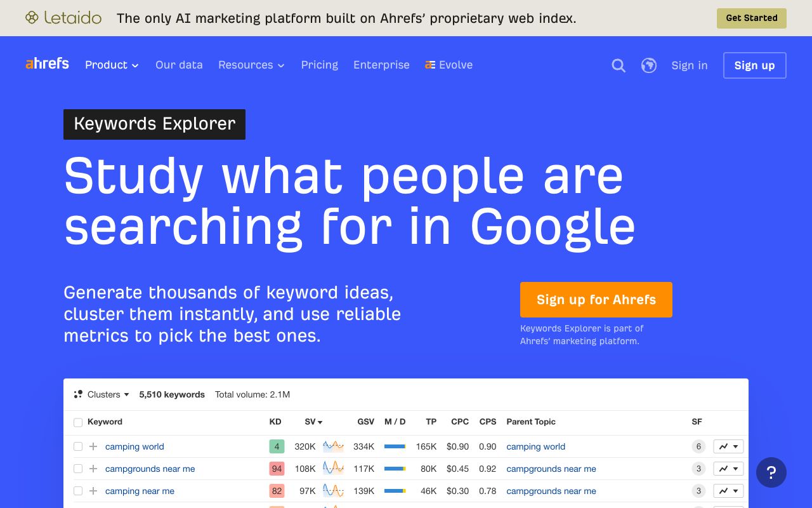This screenshot has height=508, width=812.
Task: Click plus icon beside camping near me
Action: tap(93, 491)
